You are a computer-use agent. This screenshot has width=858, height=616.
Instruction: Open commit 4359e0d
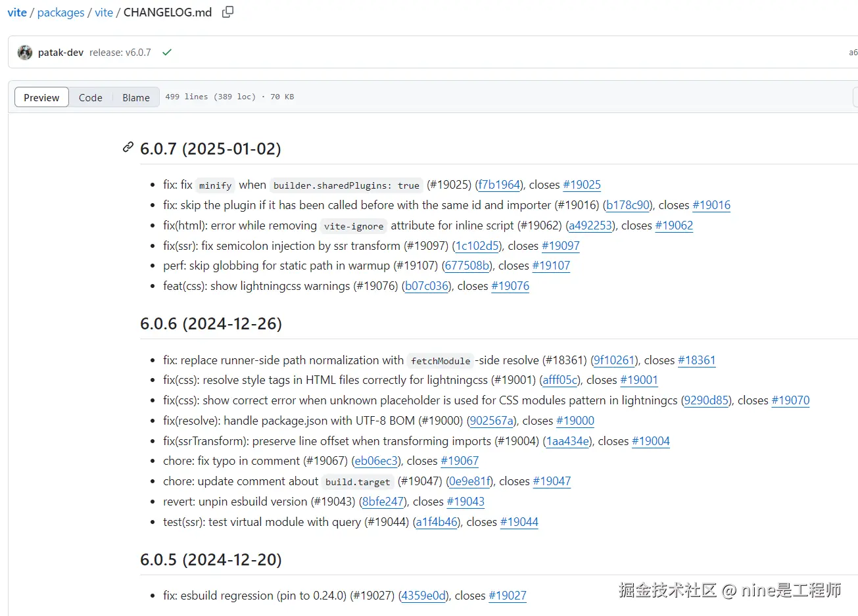coord(424,596)
